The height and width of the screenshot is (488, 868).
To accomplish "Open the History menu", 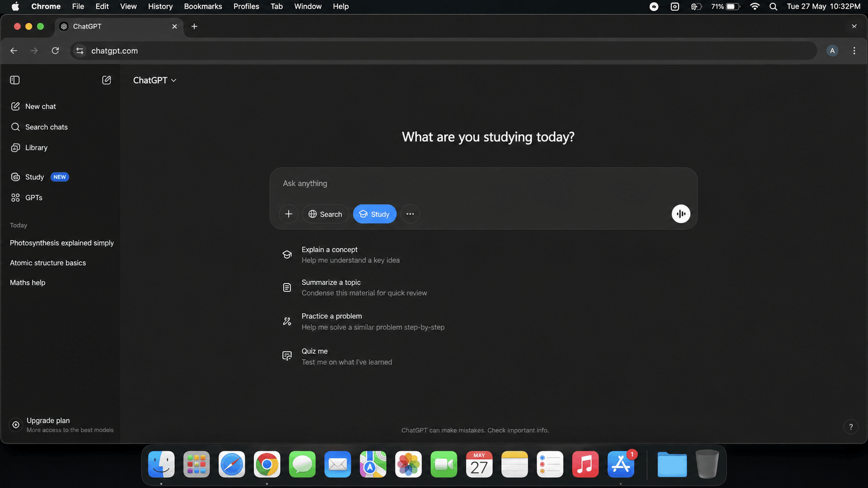I will point(161,7).
